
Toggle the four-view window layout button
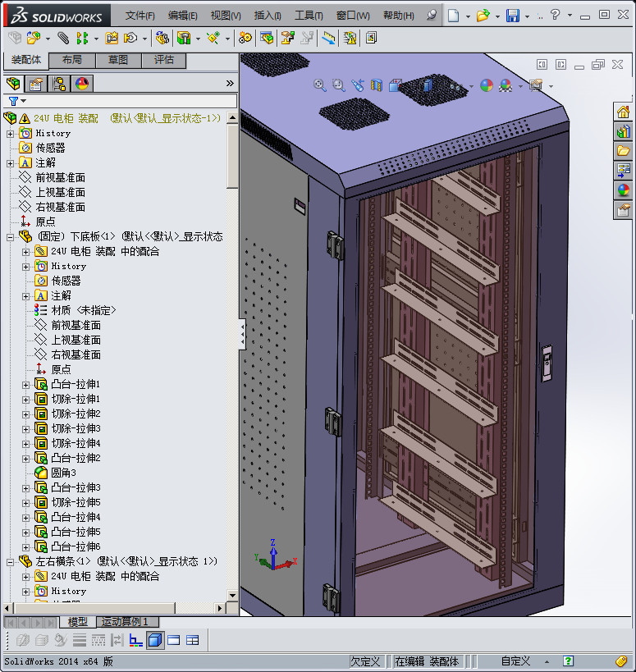click(192, 640)
